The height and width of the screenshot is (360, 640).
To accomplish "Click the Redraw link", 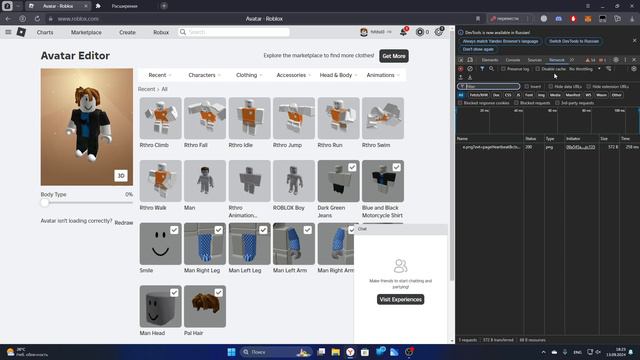I will [124, 223].
